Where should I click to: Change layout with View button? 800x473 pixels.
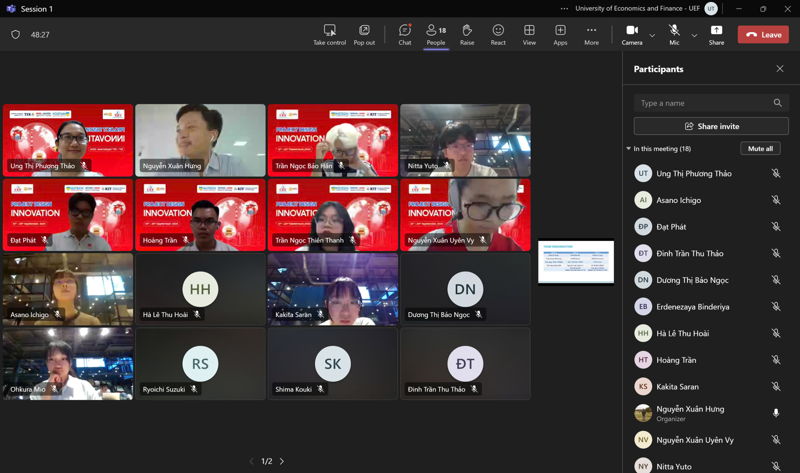click(529, 34)
